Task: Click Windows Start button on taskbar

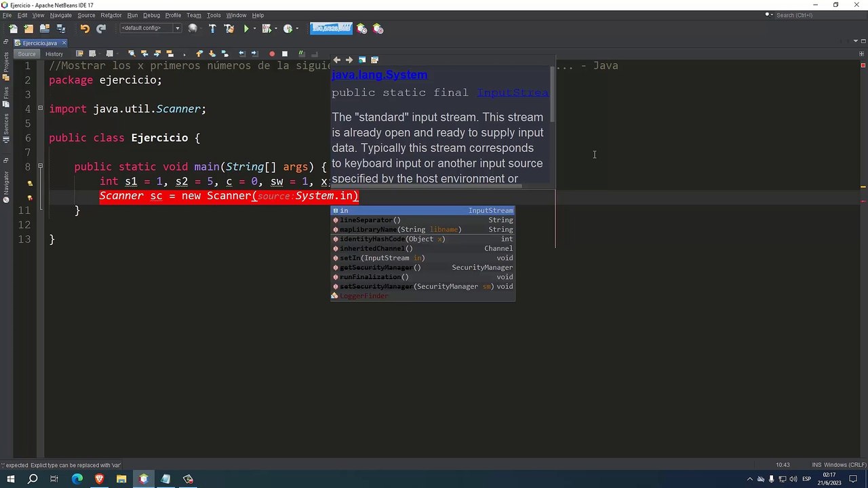Action: tap(10, 479)
